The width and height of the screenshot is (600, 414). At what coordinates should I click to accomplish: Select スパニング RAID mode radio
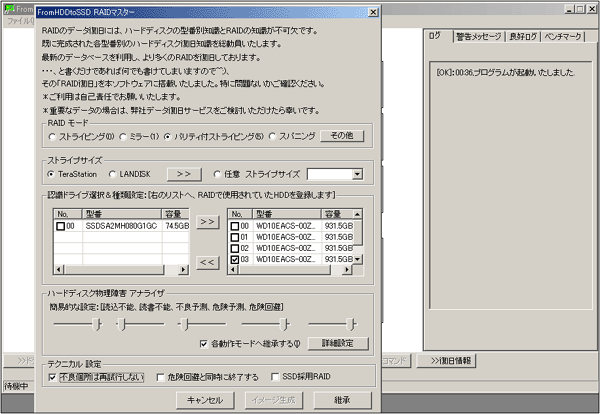[272, 137]
